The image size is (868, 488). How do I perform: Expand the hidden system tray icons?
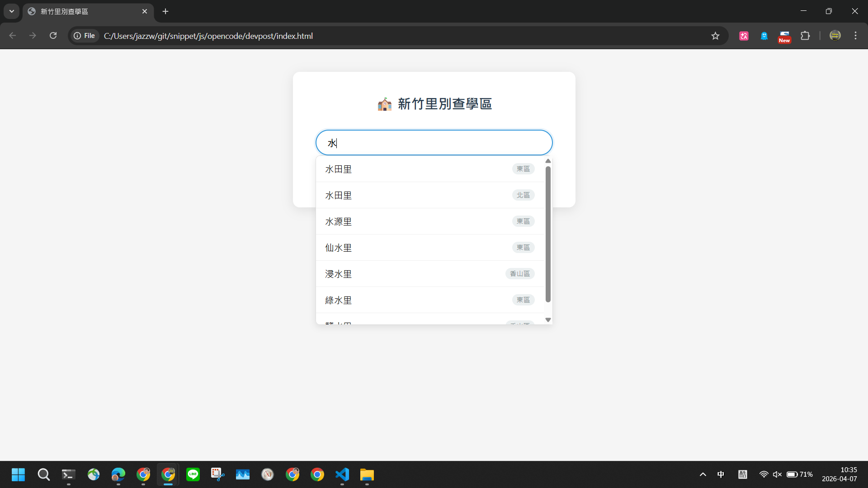703,474
